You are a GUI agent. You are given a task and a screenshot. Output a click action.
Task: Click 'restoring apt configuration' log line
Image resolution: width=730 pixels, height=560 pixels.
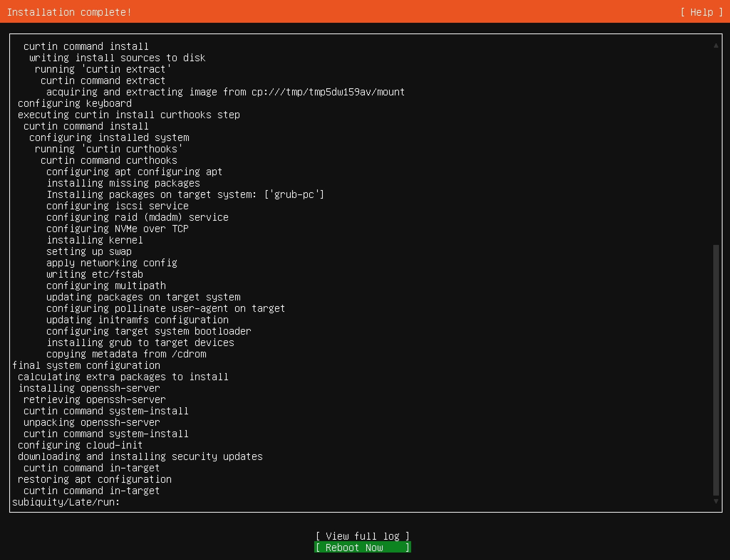click(95, 479)
